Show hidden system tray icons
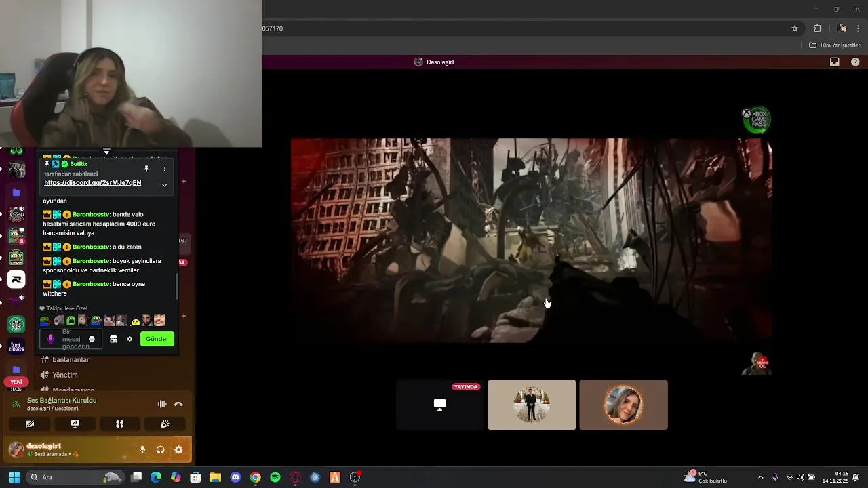The height and width of the screenshot is (488, 868). 760,477
